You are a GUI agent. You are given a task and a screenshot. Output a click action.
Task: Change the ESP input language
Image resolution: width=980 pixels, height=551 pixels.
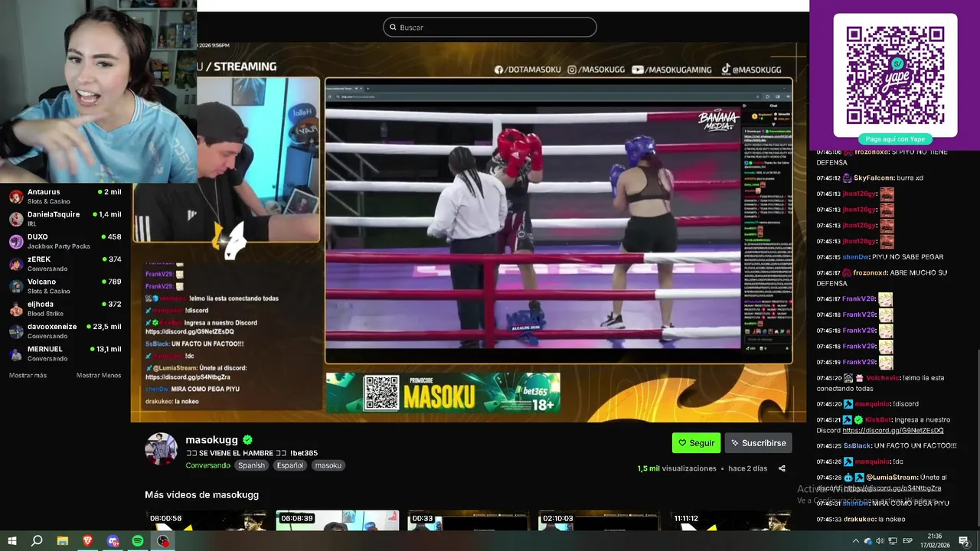(x=908, y=541)
